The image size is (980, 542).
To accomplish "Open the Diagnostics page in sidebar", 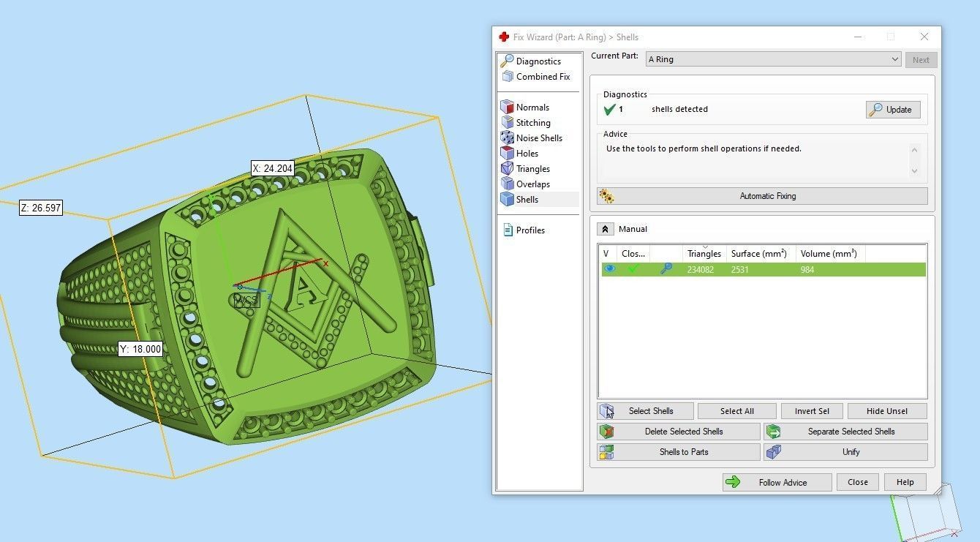I will coord(538,61).
